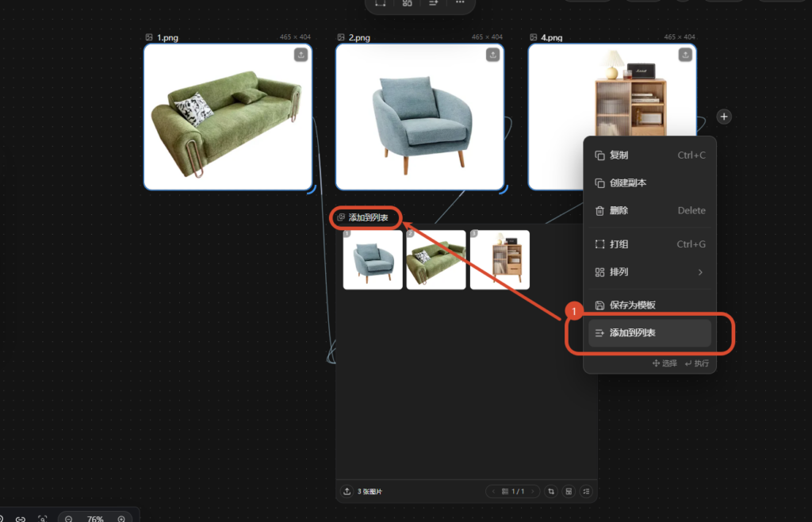This screenshot has width=812, height=522.
Task: Choose 保存为模板 from the context menu
Action: point(650,305)
